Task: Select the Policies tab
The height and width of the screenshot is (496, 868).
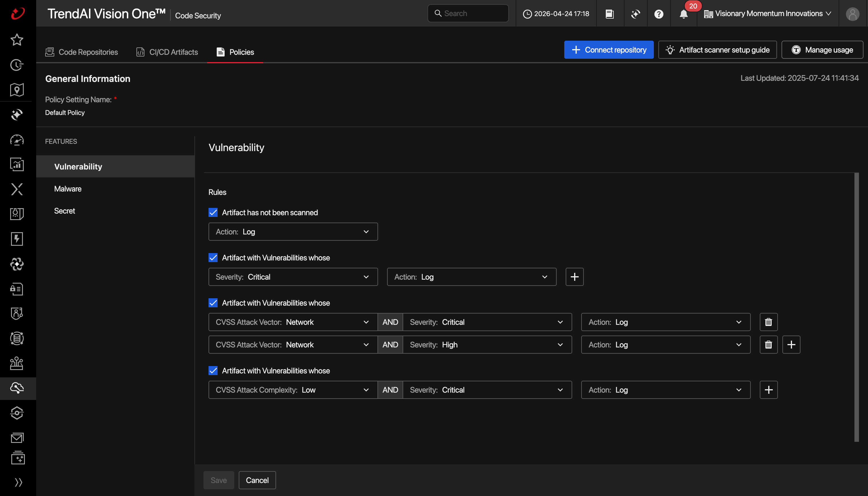Action: coord(235,52)
